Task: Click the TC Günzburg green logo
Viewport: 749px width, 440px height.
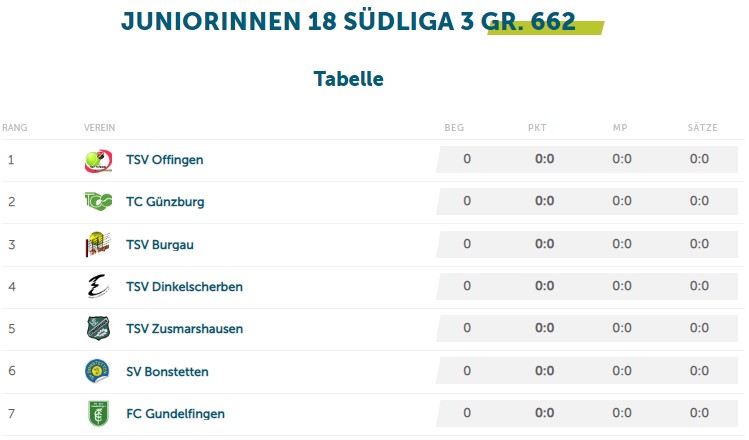Action: tap(98, 201)
